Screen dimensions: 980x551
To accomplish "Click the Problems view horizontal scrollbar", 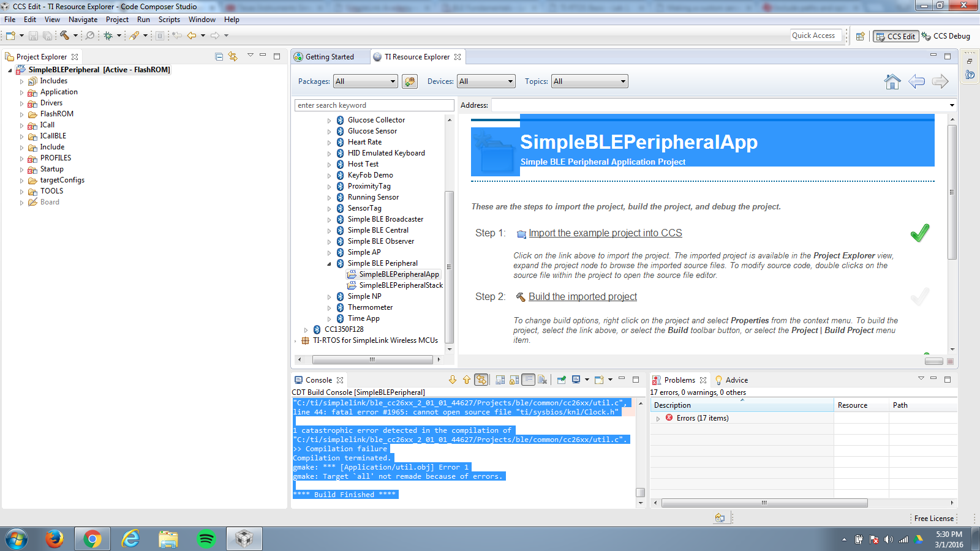I will [x=764, y=503].
